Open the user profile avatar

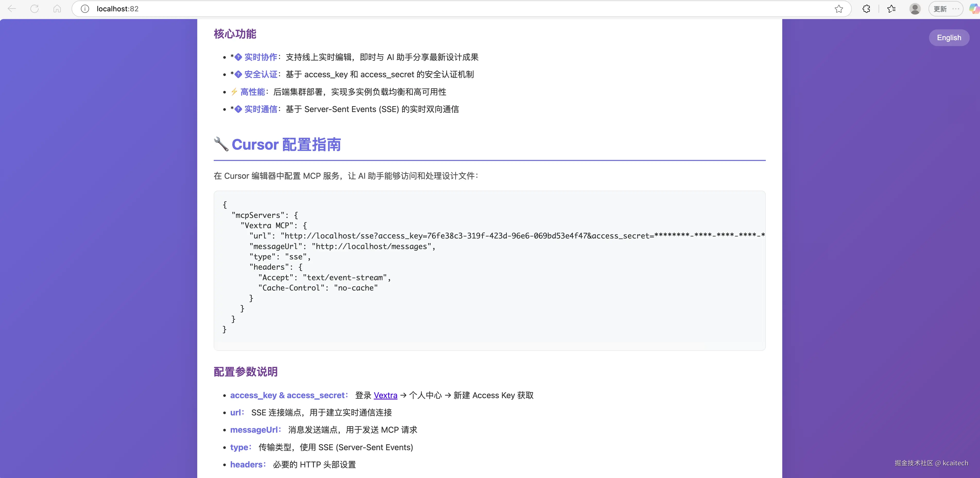coord(915,9)
